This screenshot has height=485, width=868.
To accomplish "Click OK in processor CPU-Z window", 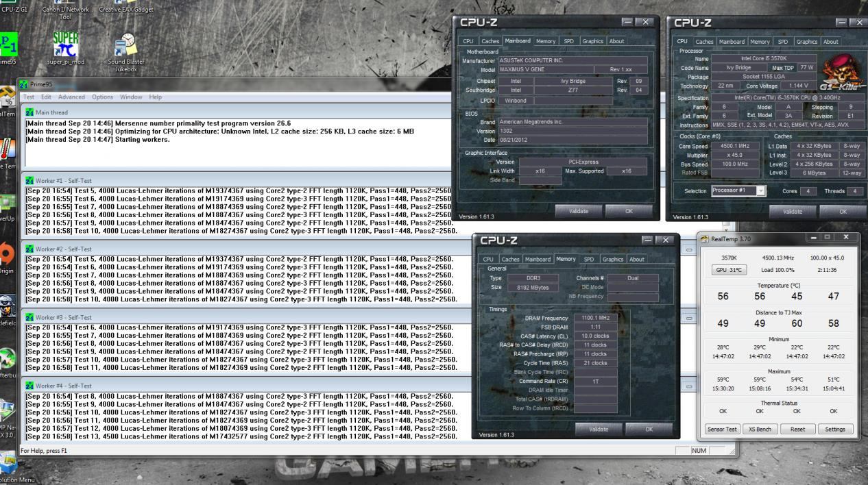I will tap(843, 211).
